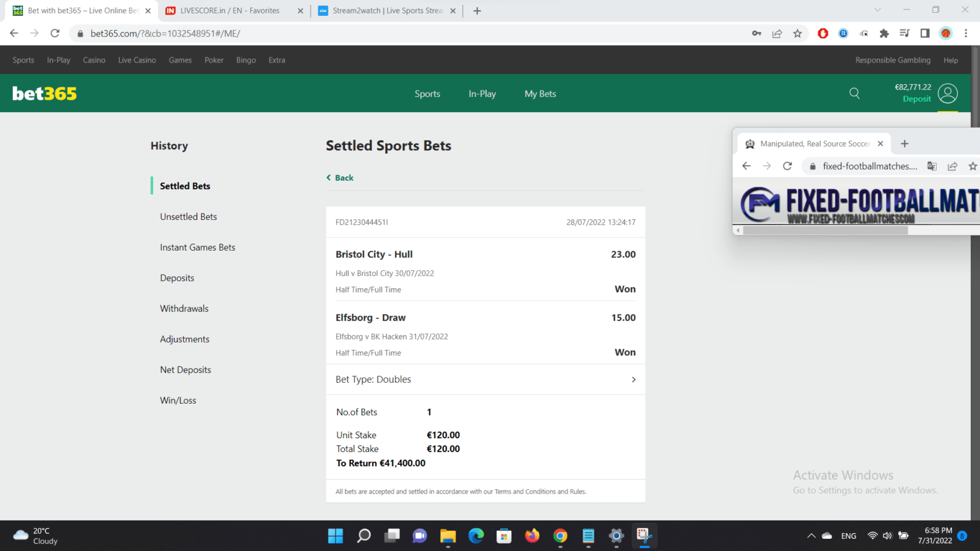Click the translate icon in popup window

[932, 166]
